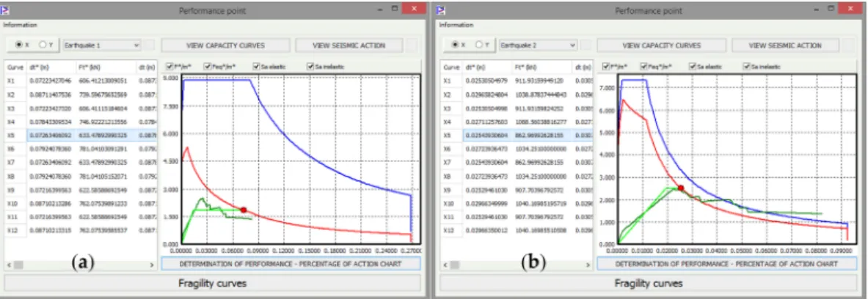Select curve X10 row in Earthquake 1 table

[x=81, y=204]
